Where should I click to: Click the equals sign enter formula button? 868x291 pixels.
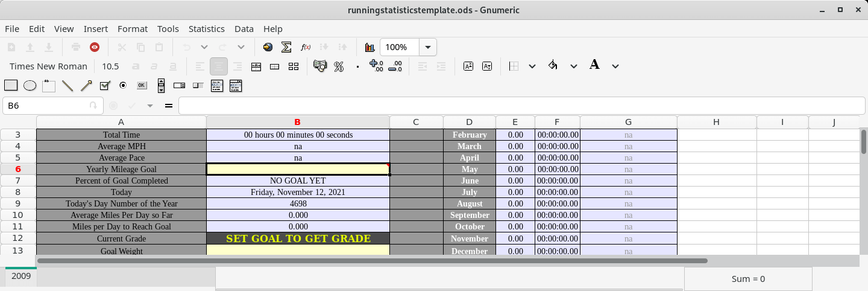(x=169, y=106)
